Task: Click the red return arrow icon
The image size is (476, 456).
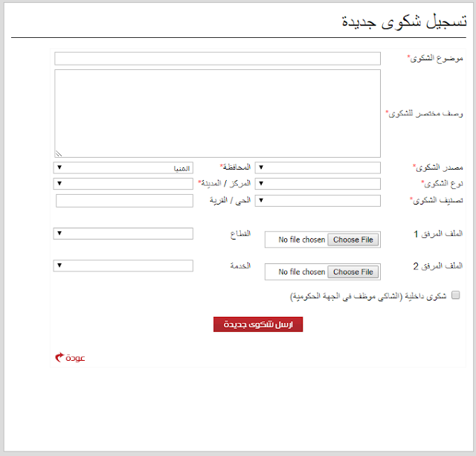Action: (x=59, y=357)
